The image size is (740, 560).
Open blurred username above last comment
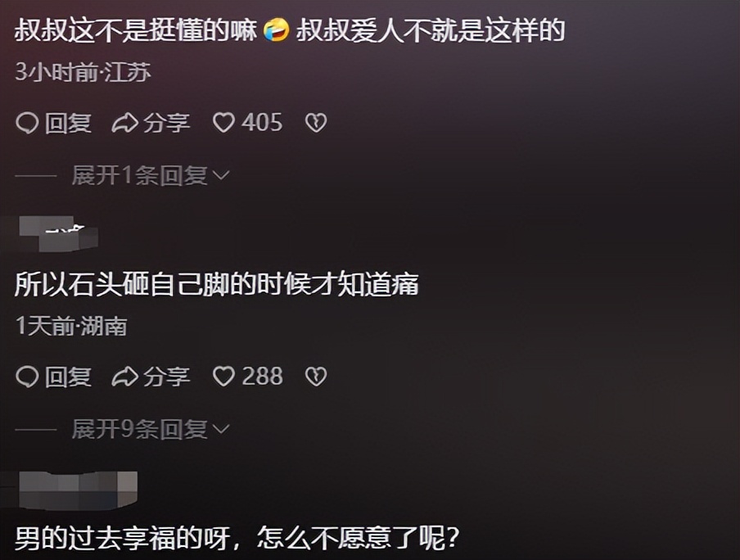point(78,490)
